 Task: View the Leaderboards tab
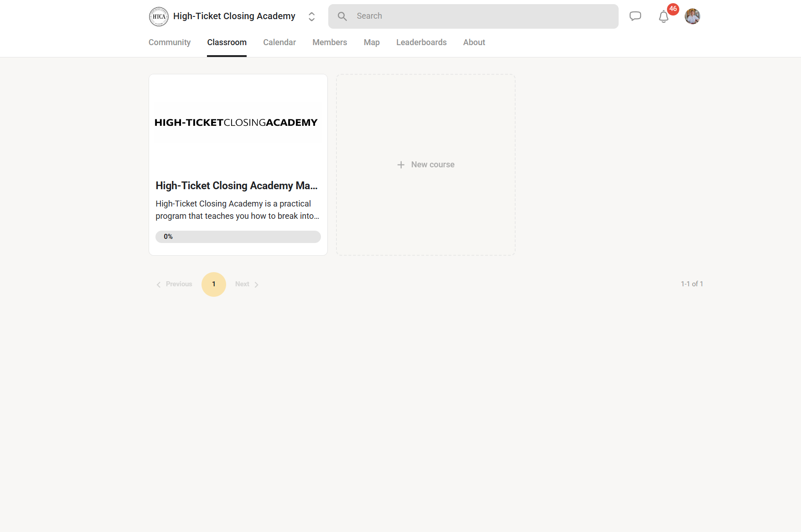[x=421, y=42]
